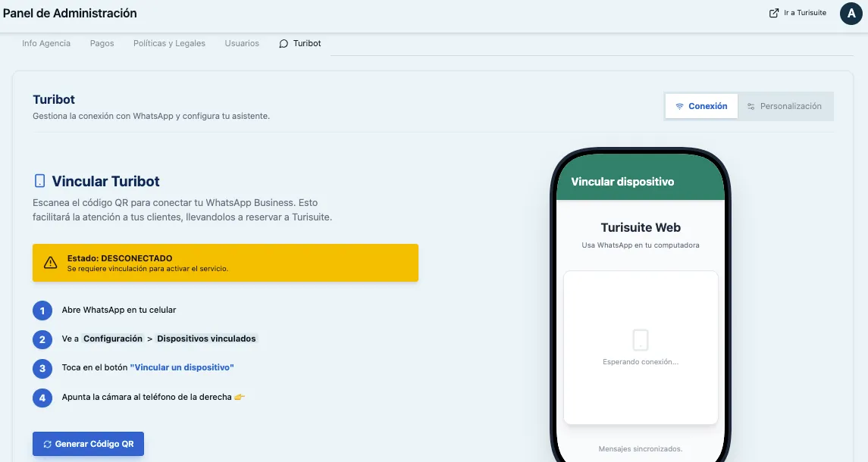
Task: Open Políticas y Legales tab
Action: click(x=169, y=43)
